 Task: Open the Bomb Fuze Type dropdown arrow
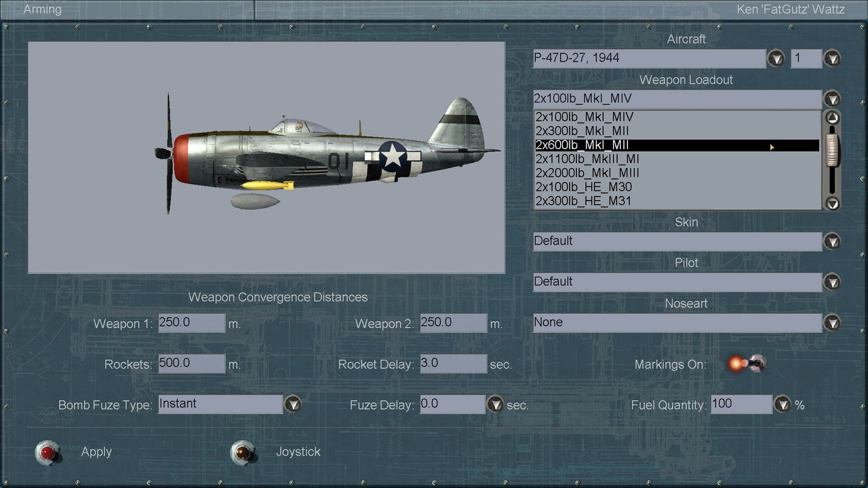coord(292,404)
